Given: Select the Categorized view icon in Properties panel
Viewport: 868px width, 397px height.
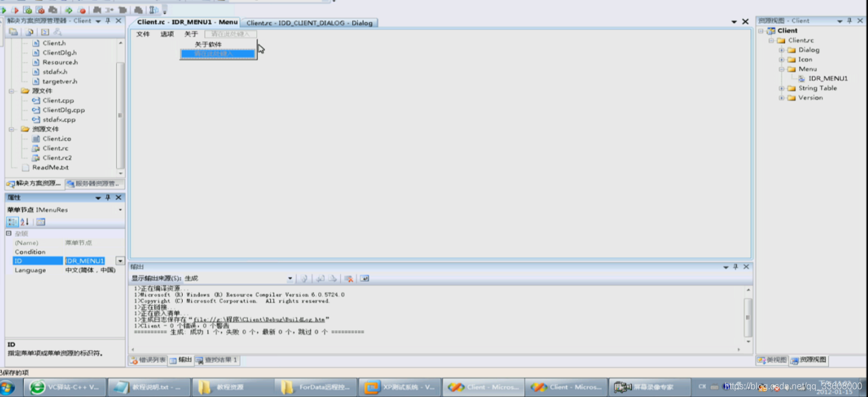Looking at the screenshot, I should click(x=12, y=222).
